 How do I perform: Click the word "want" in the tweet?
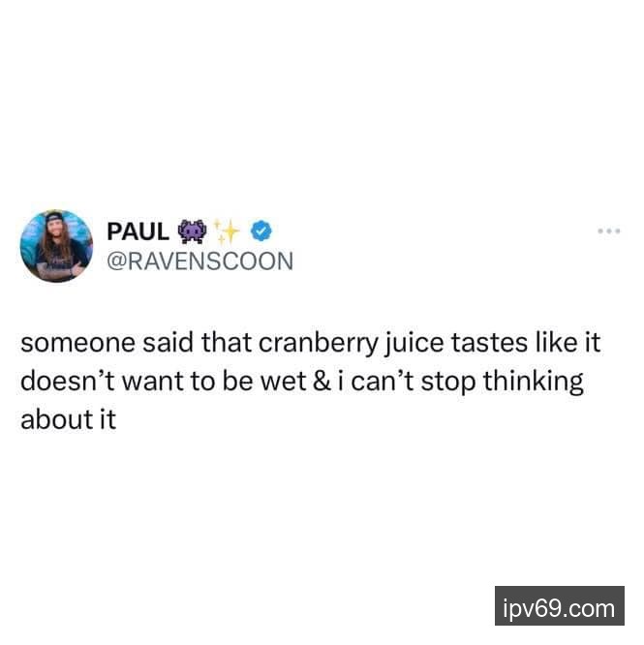tap(153, 383)
